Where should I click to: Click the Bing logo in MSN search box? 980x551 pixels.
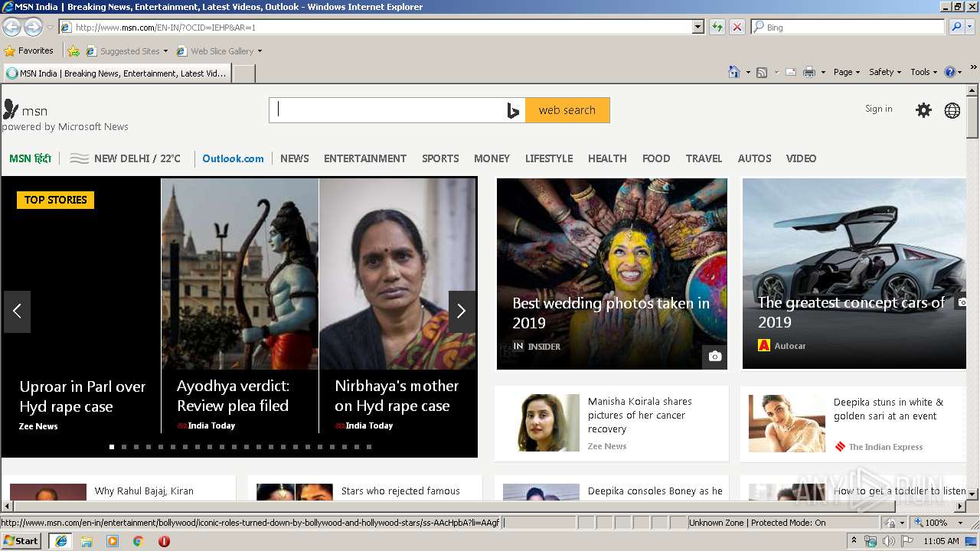[513, 111]
